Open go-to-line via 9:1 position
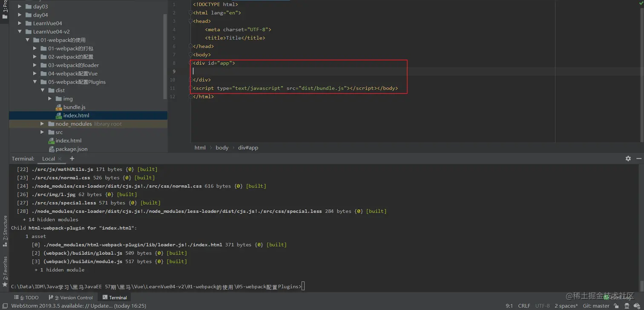The image size is (644, 310). coord(509,306)
